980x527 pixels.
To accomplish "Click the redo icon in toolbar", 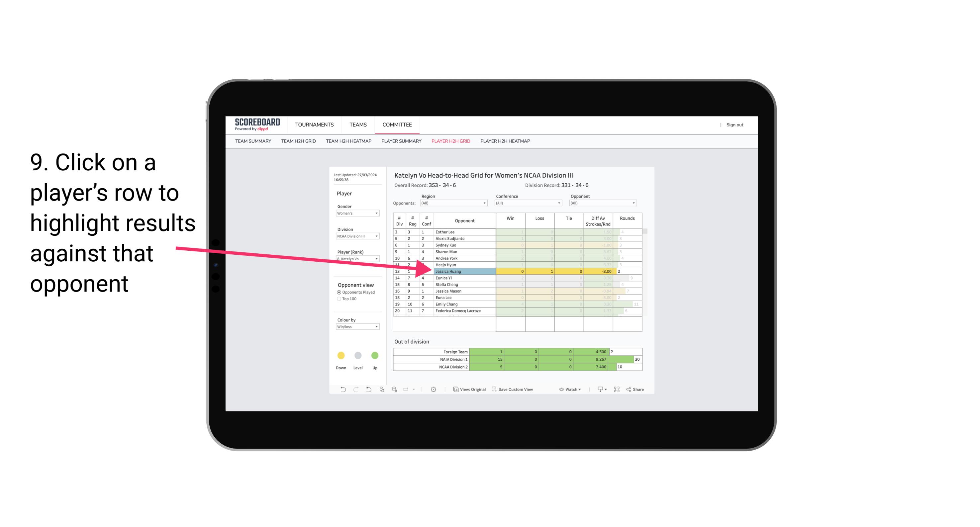I will 354,390.
